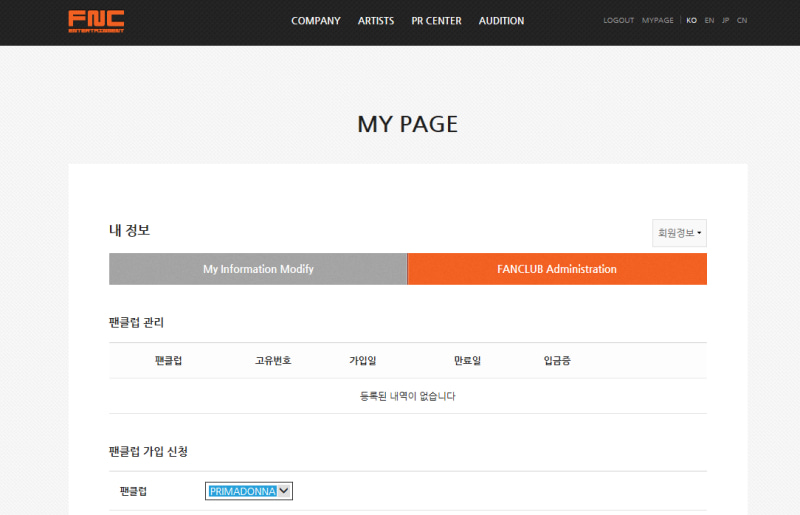Expand the 회원정보 dropdown
The width and height of the screenshot is (800, 515).
680,233
